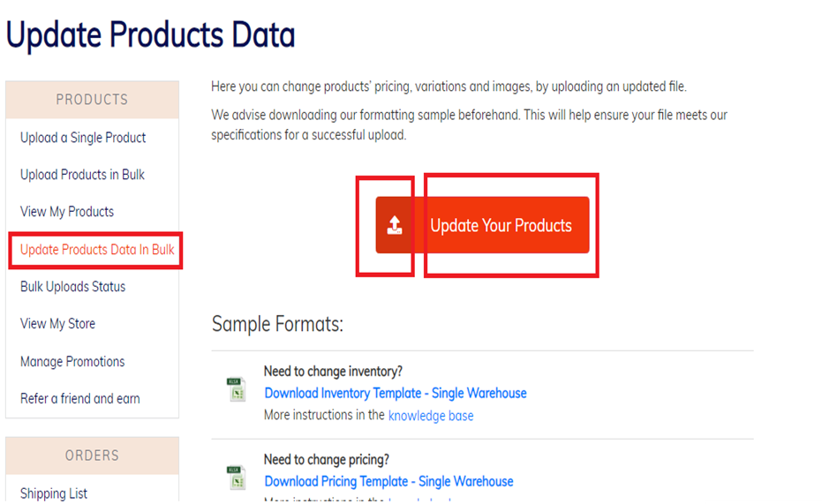Click the Update Your Products button
Viewport: 822px width, 504px height.
coord(482,225)
